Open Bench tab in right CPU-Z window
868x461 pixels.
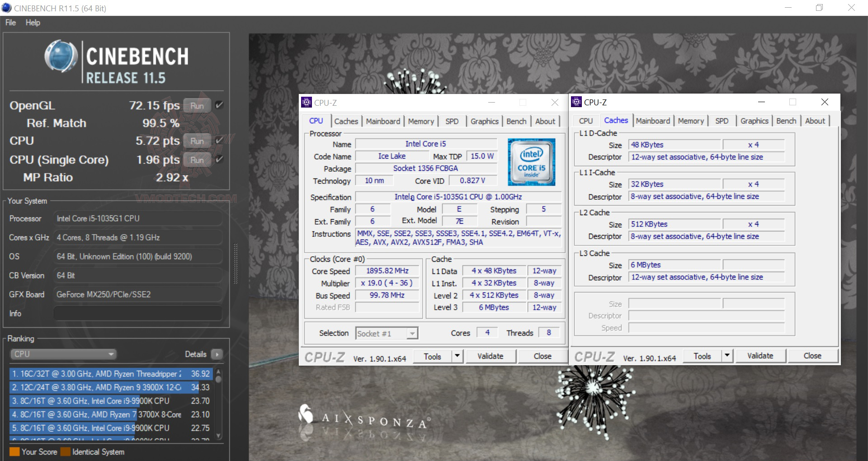786,121
